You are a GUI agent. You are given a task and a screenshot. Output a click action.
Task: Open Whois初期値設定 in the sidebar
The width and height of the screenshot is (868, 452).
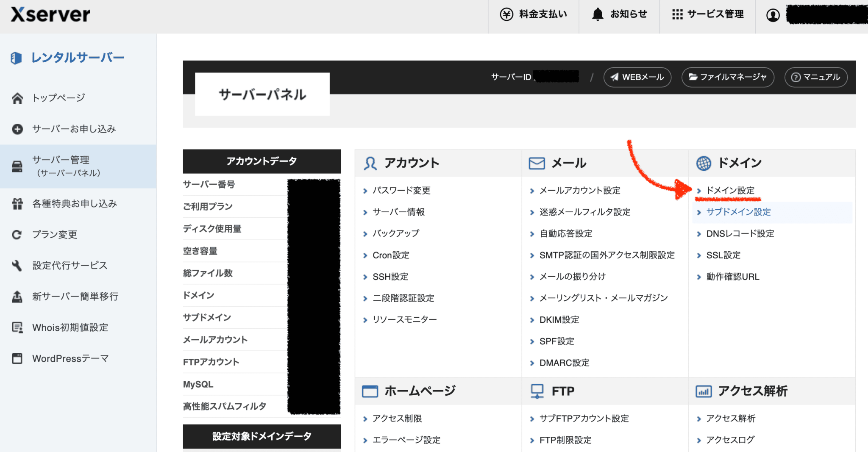coord(70,327)
